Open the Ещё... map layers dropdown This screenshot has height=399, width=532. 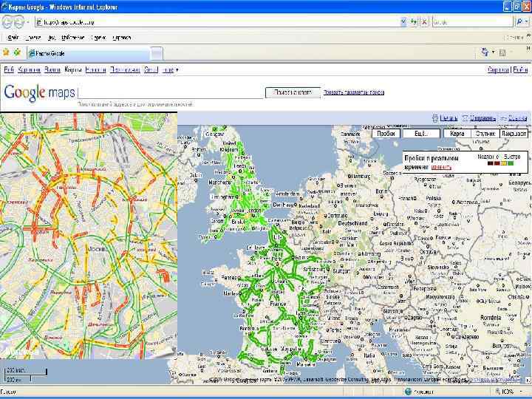pyautogui.click(x=421, y=133)
